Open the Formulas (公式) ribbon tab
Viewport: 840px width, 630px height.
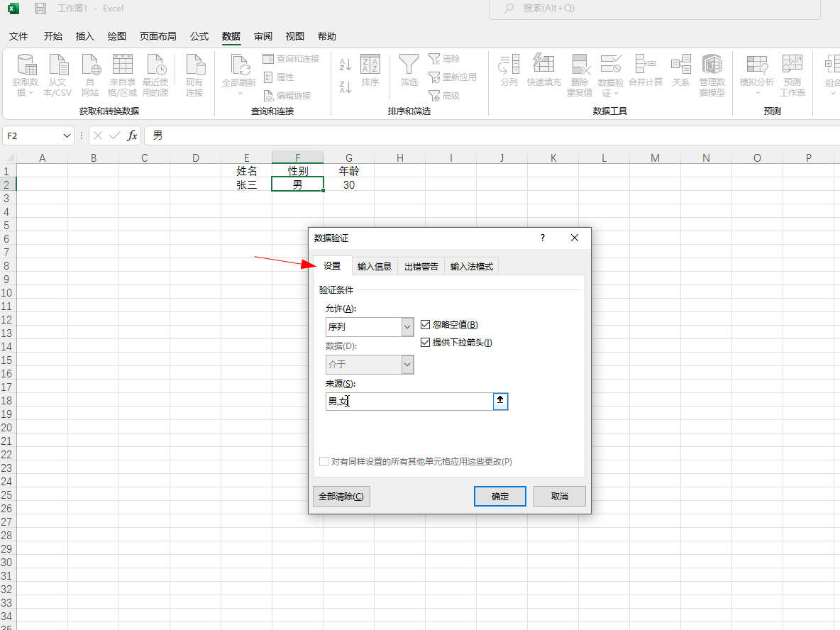pyautogui.click(x=199, y=36)
